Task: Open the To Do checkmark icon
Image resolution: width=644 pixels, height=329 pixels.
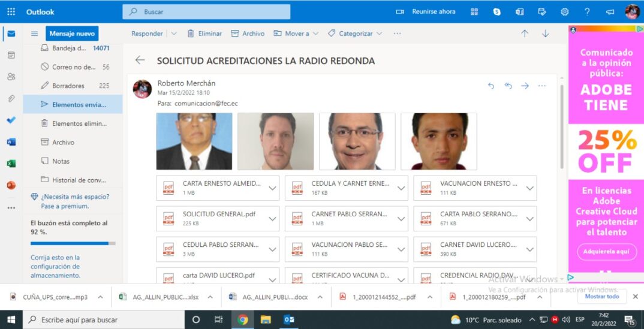Action: (11, 120)
